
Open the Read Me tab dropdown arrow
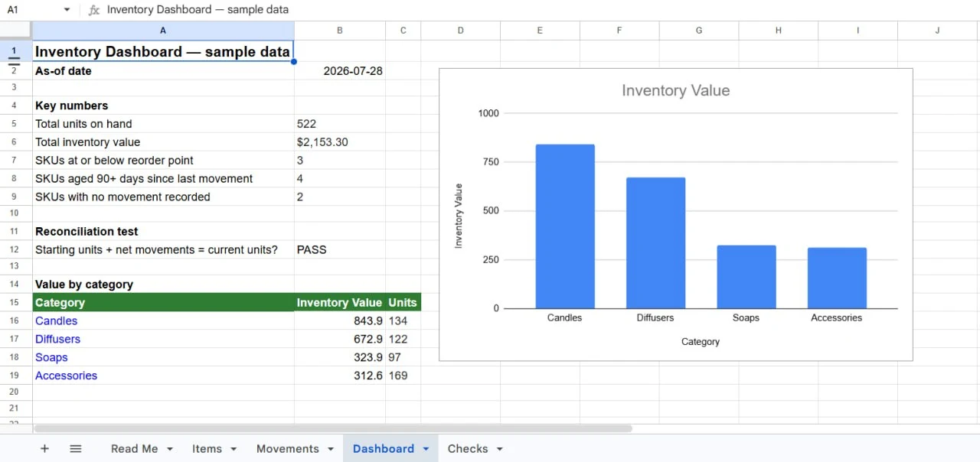[170, 449]
